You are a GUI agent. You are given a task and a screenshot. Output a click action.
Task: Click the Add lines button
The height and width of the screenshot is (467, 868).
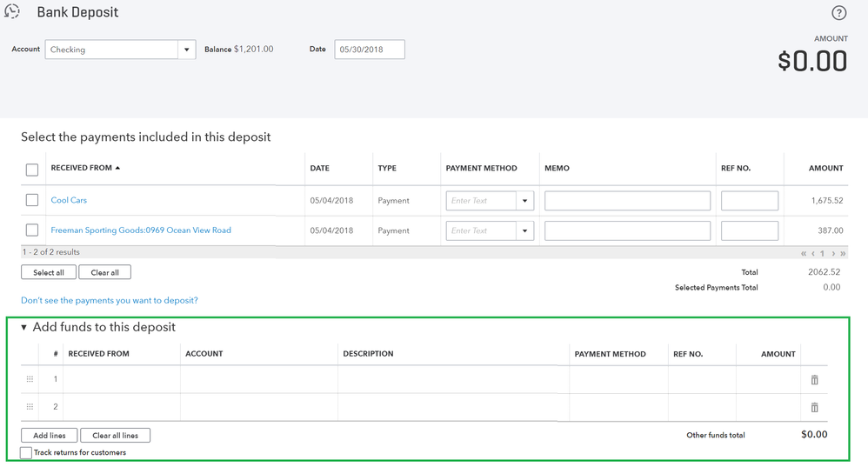50,435
